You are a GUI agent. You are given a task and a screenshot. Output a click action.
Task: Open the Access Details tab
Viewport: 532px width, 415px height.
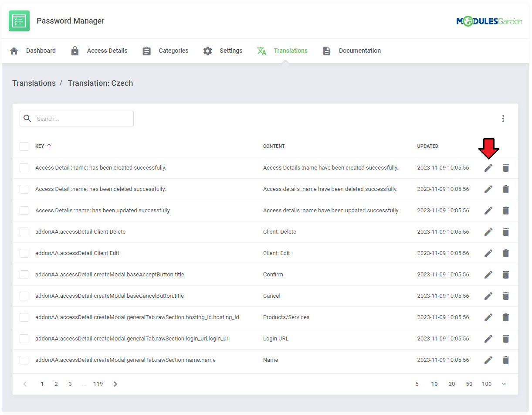coord(99,51)
